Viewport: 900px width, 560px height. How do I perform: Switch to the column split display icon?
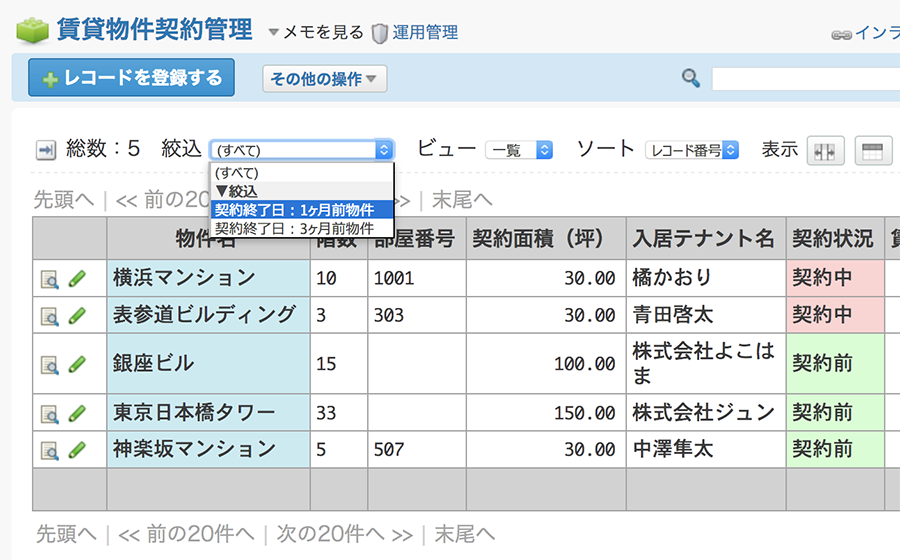tap(825, 151)
